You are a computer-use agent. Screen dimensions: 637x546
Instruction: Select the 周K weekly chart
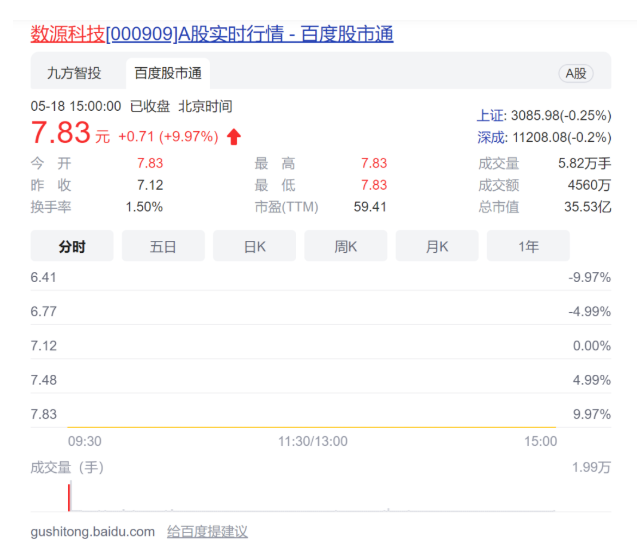pyautogui.click(x=345, y=246)
